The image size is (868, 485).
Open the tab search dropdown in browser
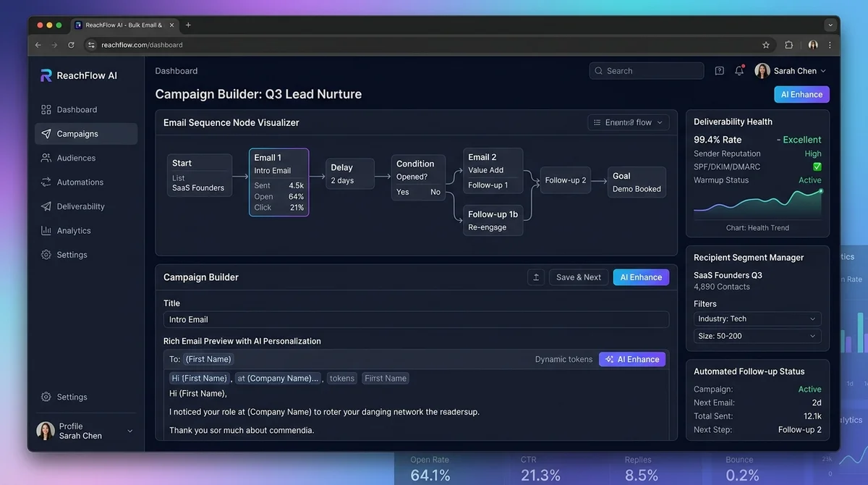click(x=830, y=25)
